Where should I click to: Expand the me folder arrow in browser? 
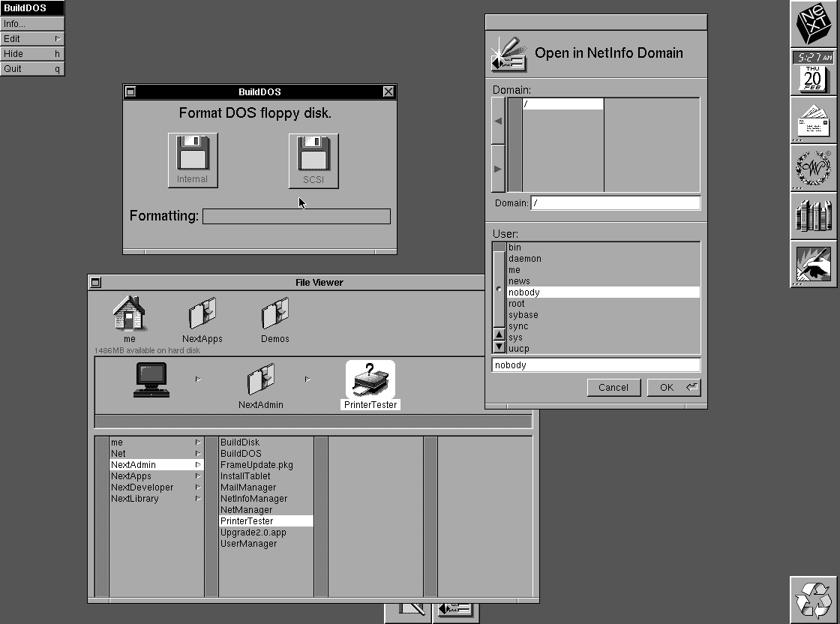[x=198, y=442]
